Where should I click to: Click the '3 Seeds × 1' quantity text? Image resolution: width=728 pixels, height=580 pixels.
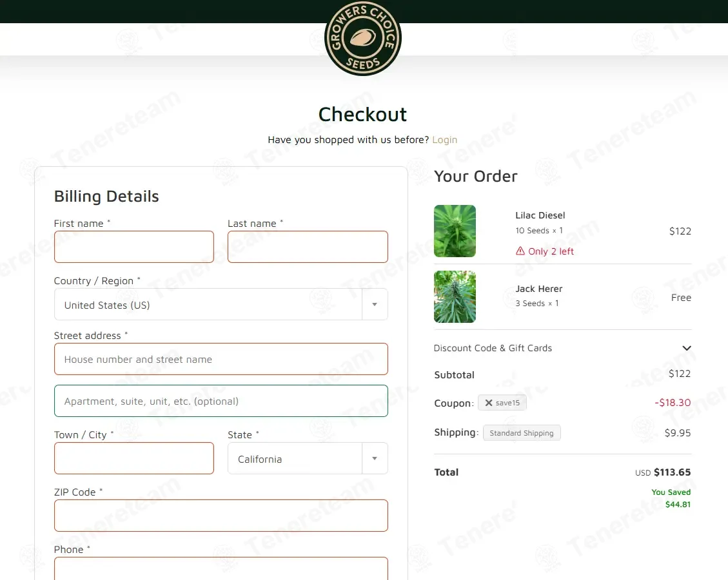point(537,304)
